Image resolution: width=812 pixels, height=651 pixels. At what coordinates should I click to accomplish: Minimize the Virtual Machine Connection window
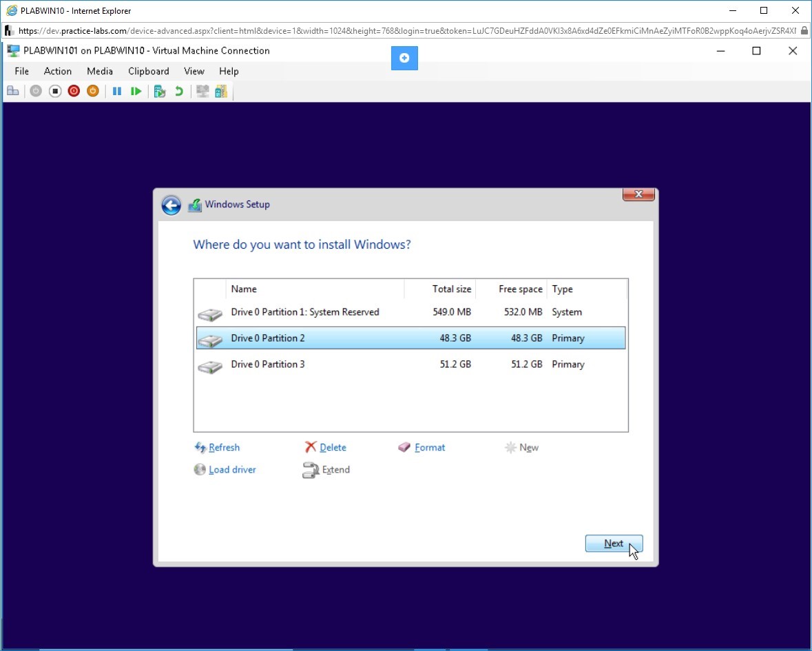point(721,51)
